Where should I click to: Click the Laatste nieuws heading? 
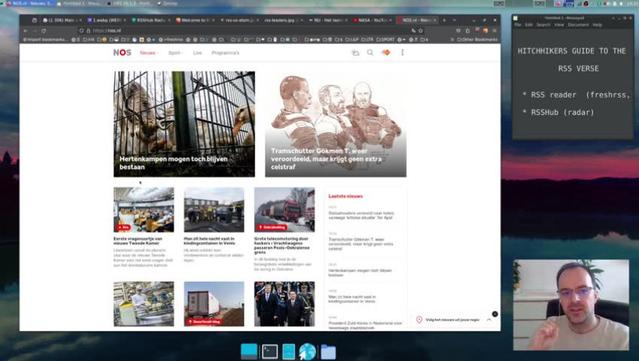coord(346,196)
